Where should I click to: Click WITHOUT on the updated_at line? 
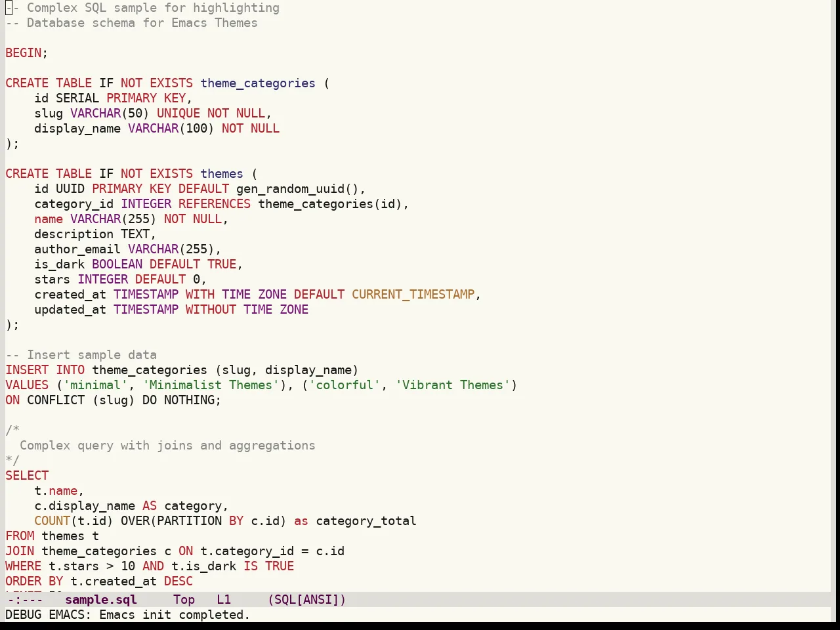211,310
